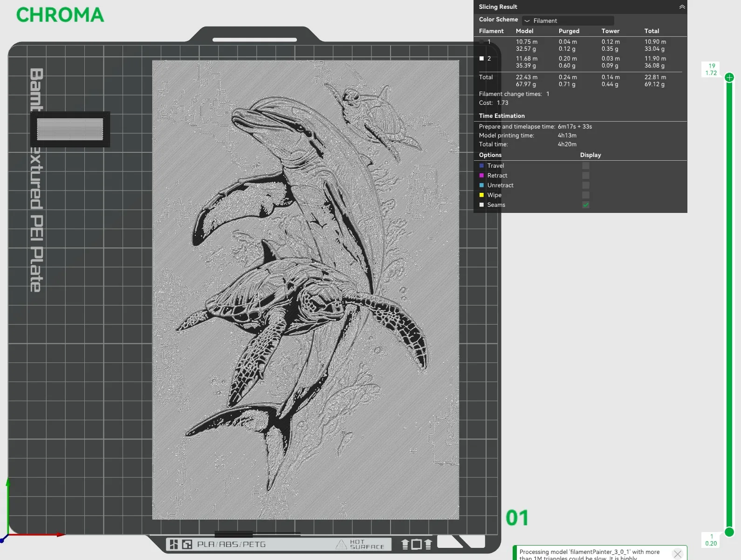
Task: Click the Retract option label
Action: click(497, 176)
